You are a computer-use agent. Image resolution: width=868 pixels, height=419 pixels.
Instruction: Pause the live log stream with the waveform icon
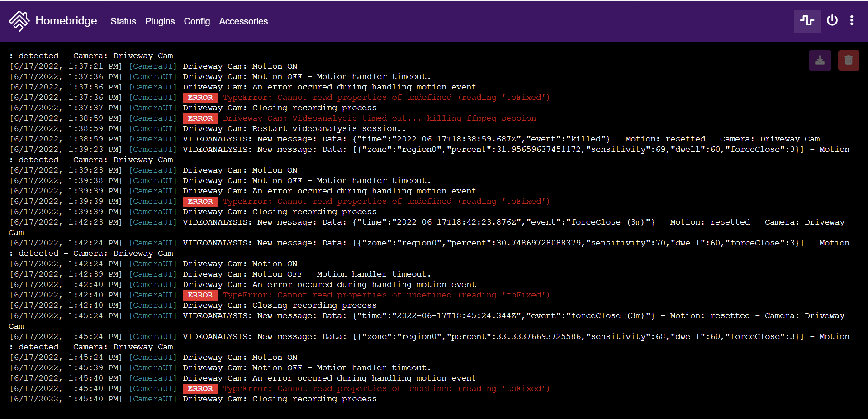click(x=806, y=20)
